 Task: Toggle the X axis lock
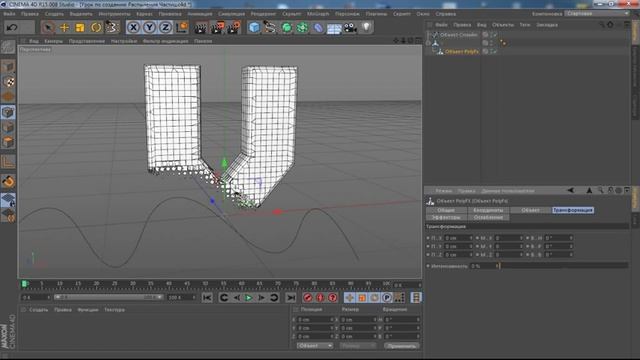pyautogui.click(x=133, y=27)
